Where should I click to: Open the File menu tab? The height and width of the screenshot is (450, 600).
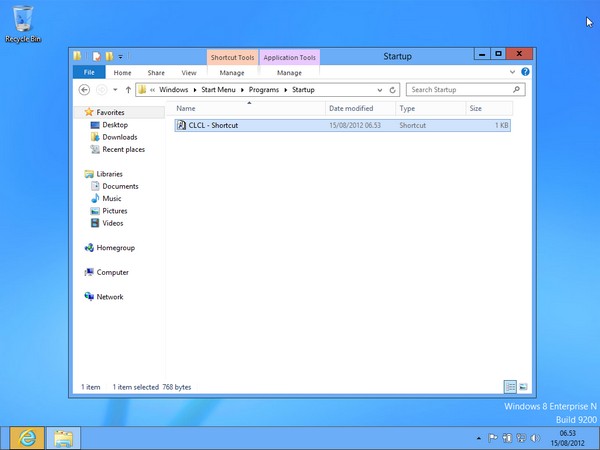[89, 72]
